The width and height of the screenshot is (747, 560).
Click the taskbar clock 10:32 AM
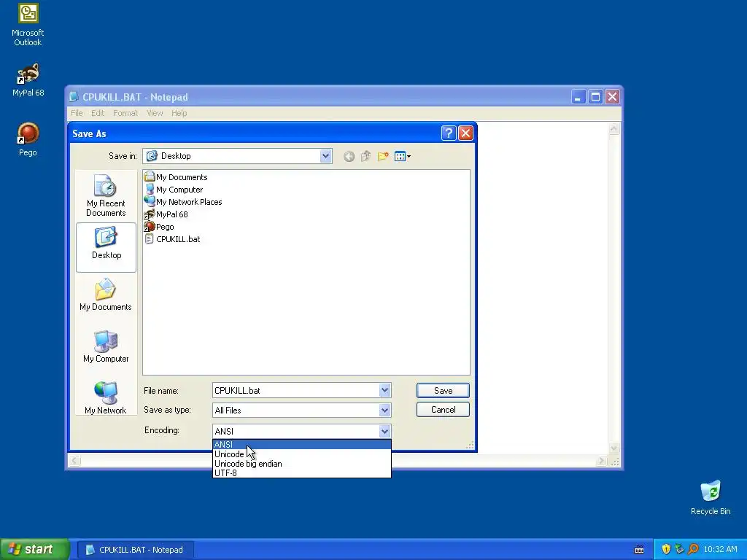click(720, 549)
